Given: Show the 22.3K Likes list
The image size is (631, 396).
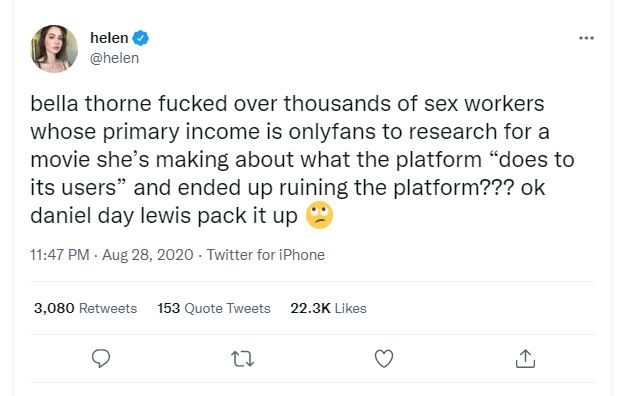Looking at the screenshot, I should (328, 308).
